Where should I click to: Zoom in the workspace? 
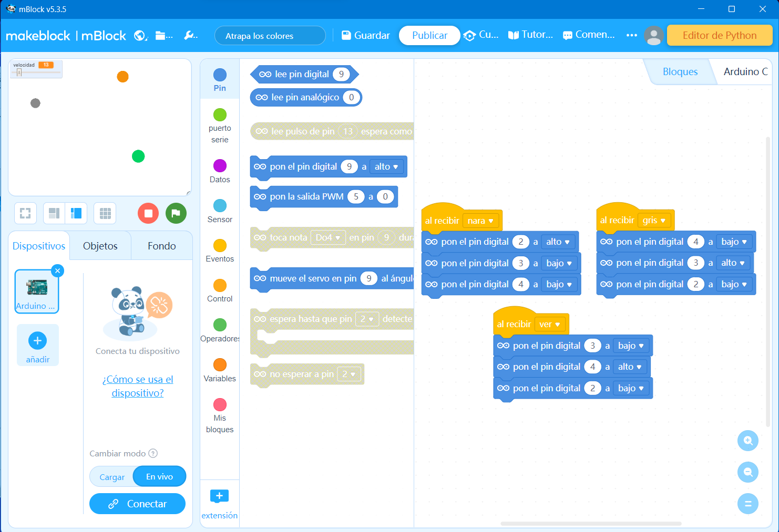point(748,441)
